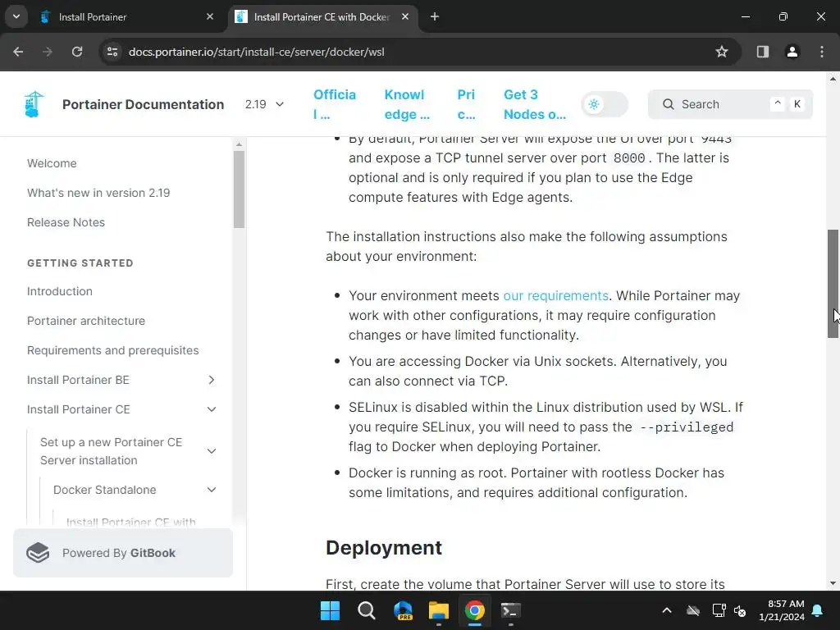
Task: Open the 2.19 version dropdown
Action: coord(264,104)
